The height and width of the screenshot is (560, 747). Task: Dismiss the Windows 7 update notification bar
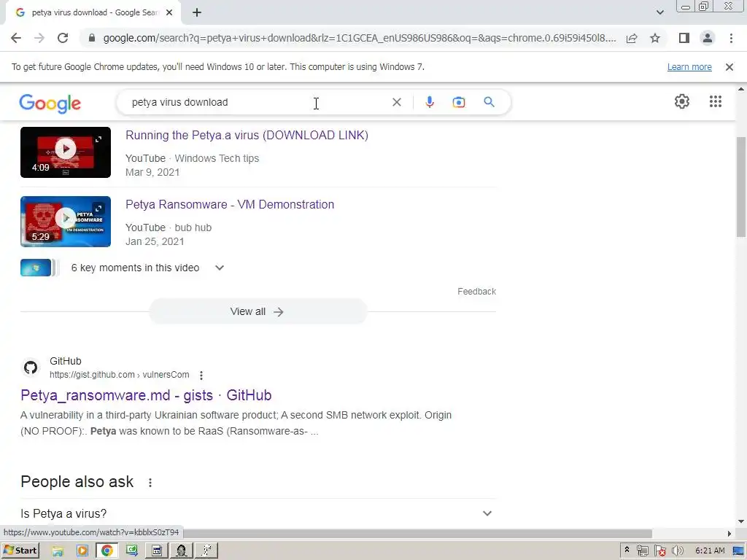[x=729, y=67]
